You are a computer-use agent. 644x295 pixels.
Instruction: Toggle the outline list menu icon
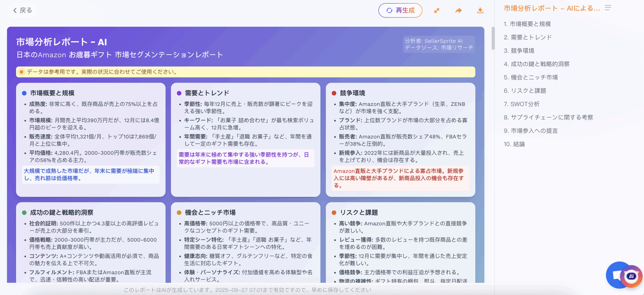click(608, 8)
